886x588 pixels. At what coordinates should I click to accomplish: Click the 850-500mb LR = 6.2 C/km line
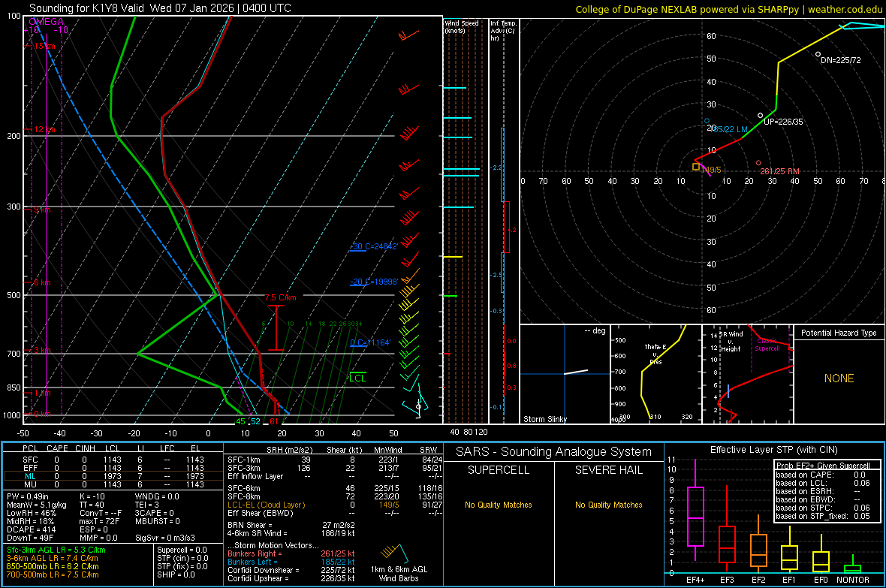(53, 566)
